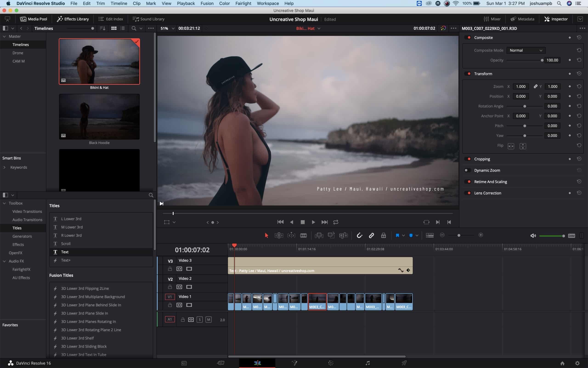Collapse the Audio FX tree
Screen dimensions: 588x368
[4, 261]
